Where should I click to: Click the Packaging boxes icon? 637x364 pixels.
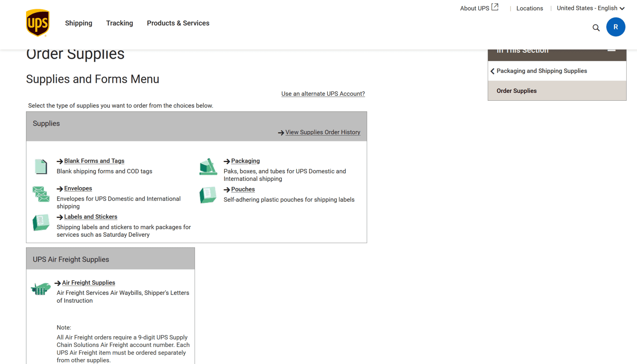pos(208,167)
